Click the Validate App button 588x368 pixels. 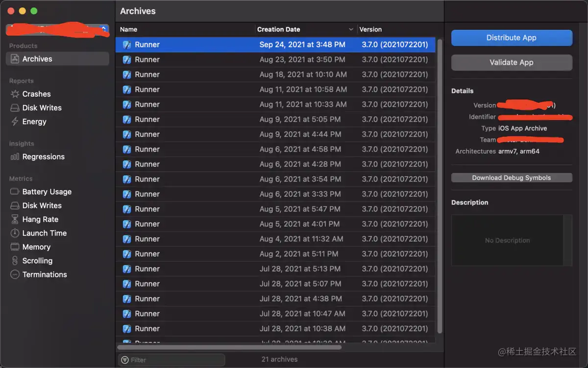[x=512, y=62]
